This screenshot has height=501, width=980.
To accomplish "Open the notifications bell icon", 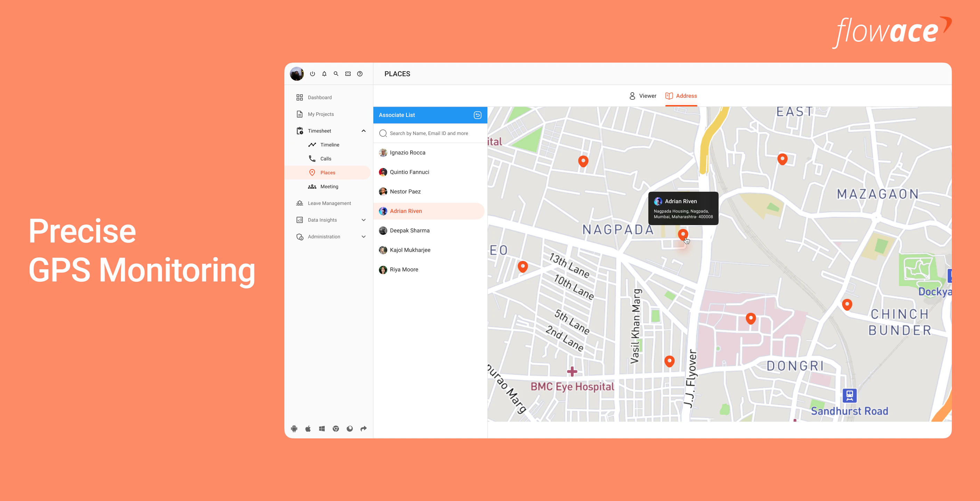I will pos(324,73).
